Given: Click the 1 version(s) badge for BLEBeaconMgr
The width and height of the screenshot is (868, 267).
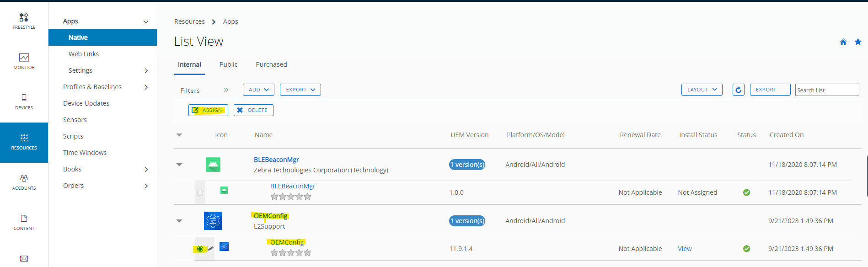Looking at the screenshot, I should [x=467, y=165].
